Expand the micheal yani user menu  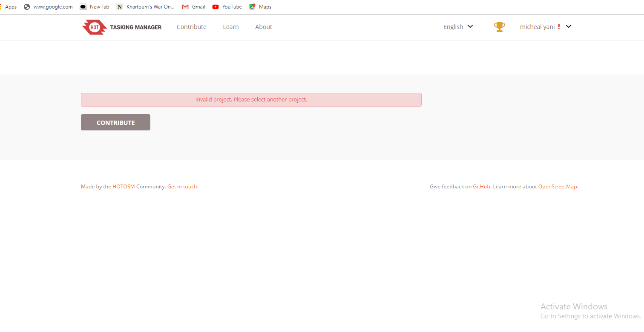(546, 27)
